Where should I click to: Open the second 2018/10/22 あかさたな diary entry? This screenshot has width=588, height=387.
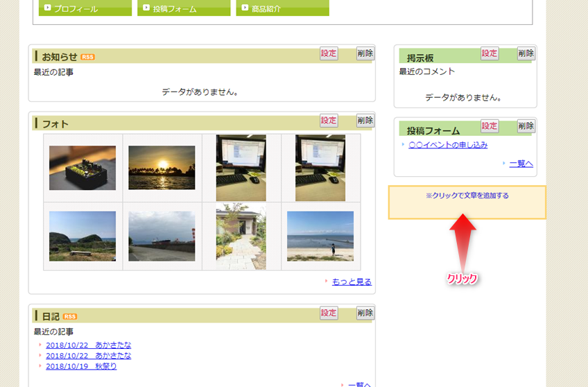(89, 356)
